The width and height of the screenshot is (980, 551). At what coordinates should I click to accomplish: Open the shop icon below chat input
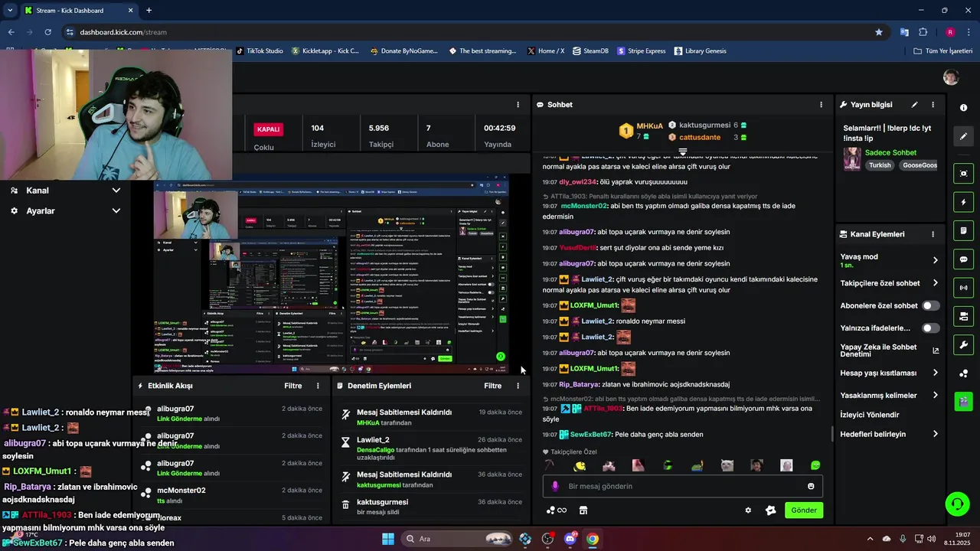coord(583,510)
